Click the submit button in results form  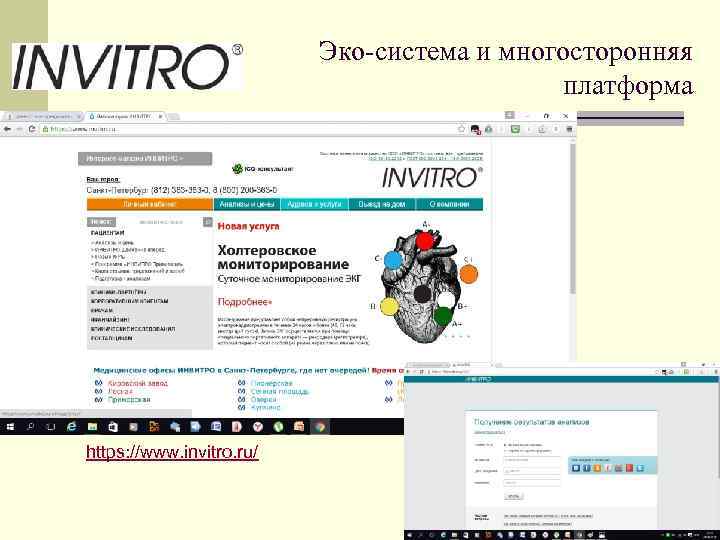click(x=514, y=496)
